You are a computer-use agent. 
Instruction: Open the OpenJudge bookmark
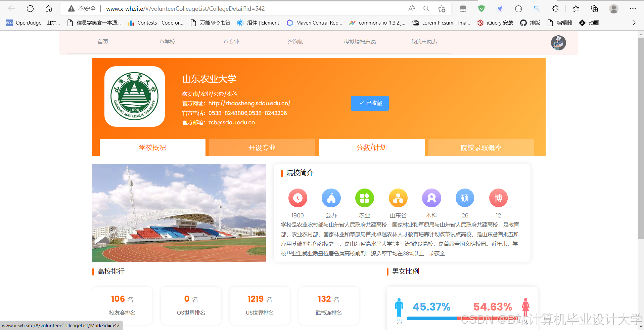pos(33,23)
